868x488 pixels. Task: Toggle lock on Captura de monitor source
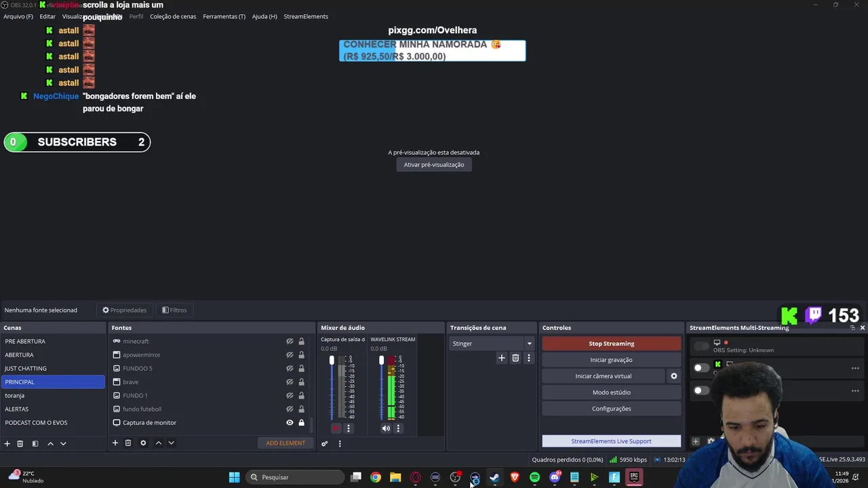tap(301, 423)
